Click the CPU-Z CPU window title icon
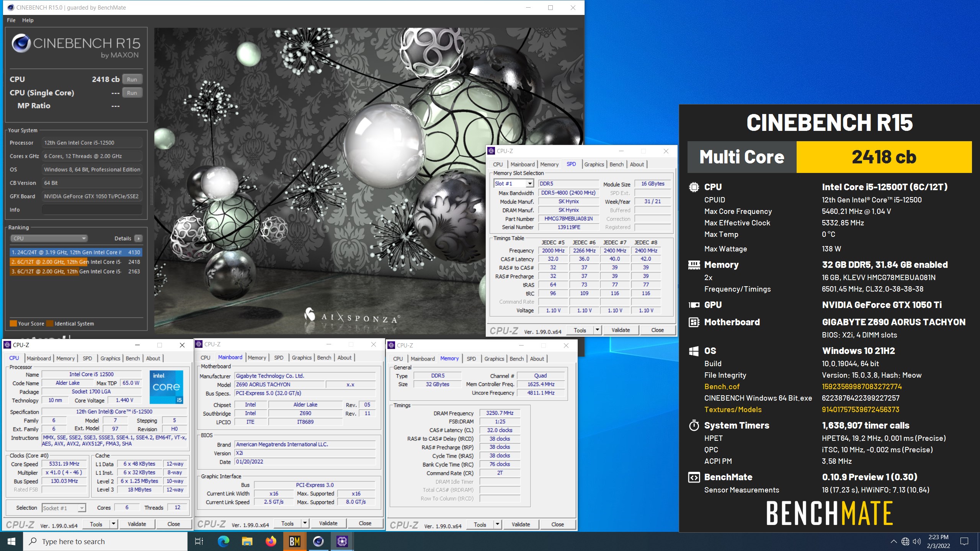 [x=7, y=345]
